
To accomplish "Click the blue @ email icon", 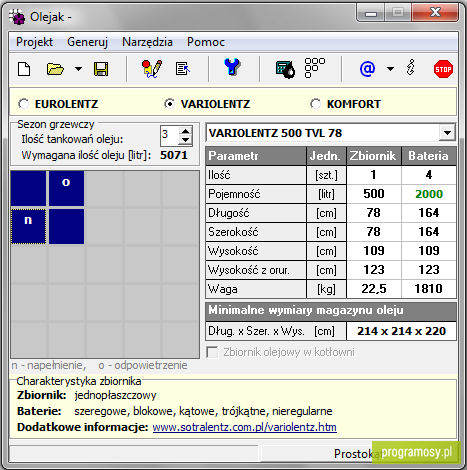I will click(x=367, y=69).
